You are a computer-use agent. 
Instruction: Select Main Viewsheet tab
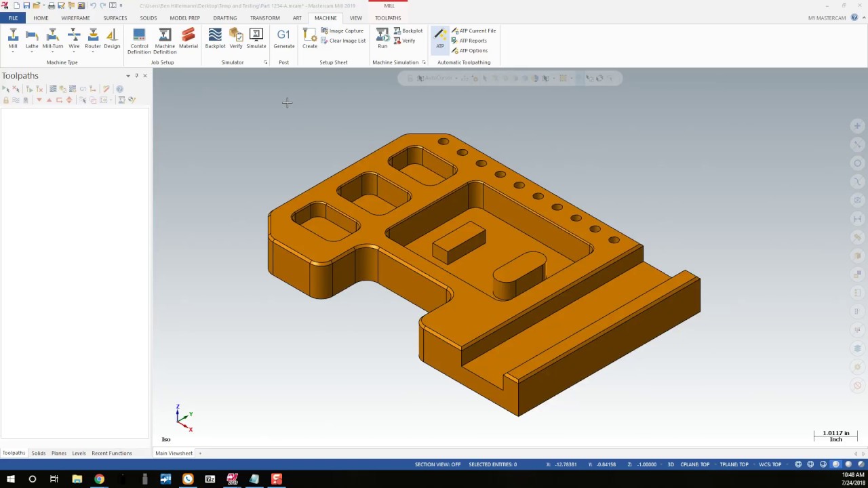[x=174, y=453]
